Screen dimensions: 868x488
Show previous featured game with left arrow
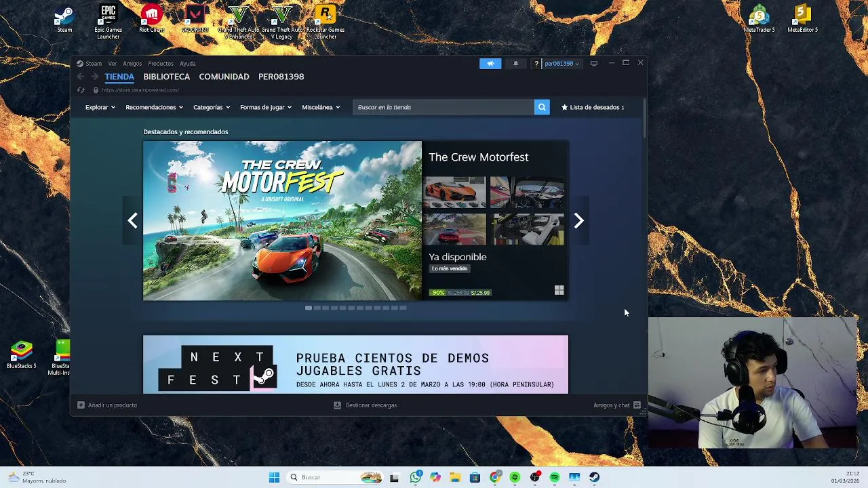click(x=132, y=221)
